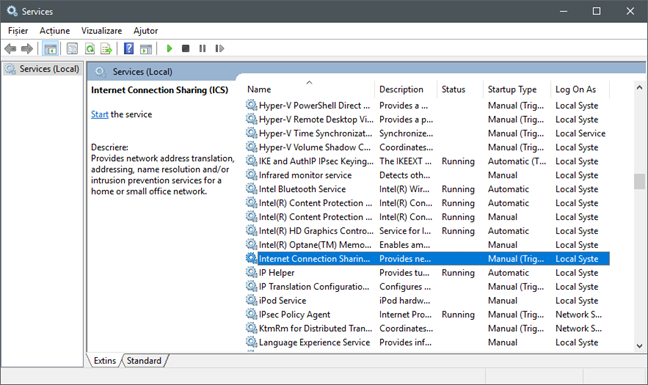Click the Restart Service icon
Screen dimensions: 648x385
(219, 49)
